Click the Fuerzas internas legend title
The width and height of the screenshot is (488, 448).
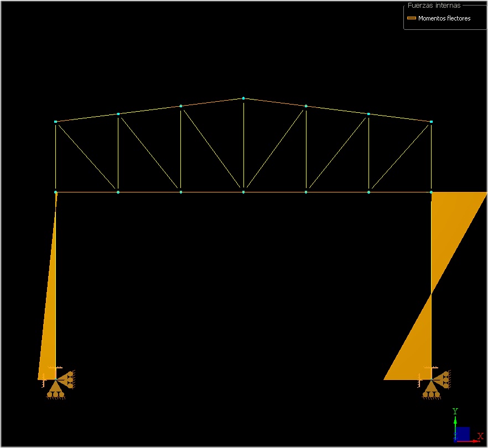pyautogui.click(x=434, y=6)
